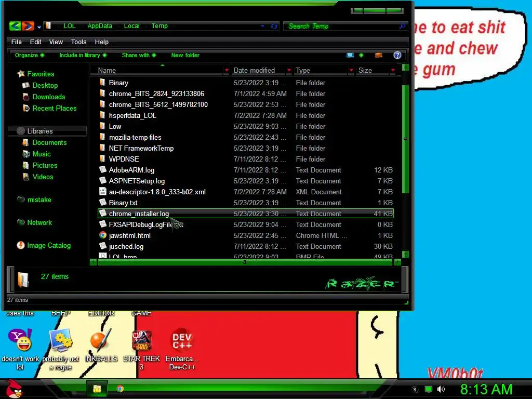Click the Local breadcrumb in address bar
Screen dimensions: 532x399
tap(131, 26)
